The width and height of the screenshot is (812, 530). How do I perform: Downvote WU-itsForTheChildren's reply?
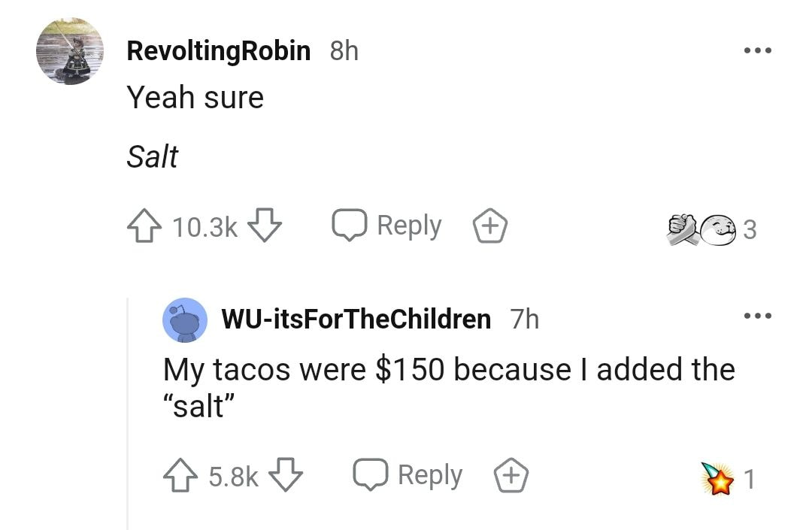pos(285,476)
